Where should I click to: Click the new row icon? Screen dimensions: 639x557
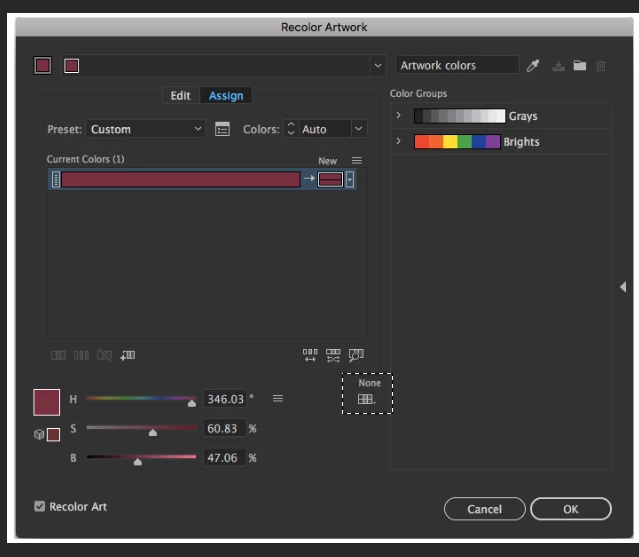click(x=128, y=355)
